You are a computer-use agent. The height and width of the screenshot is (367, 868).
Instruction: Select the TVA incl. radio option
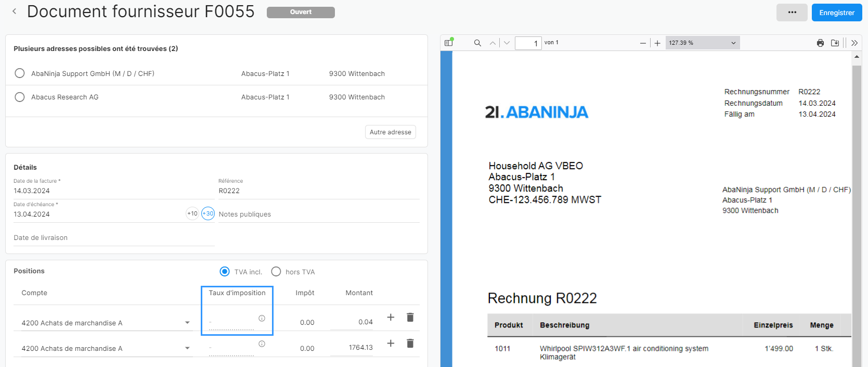click(225, 272)
